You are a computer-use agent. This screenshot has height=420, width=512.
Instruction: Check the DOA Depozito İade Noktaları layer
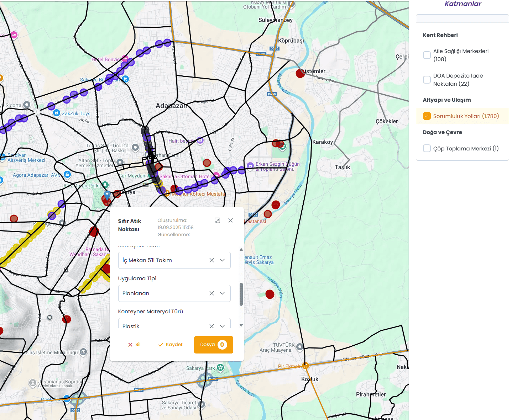click(427, 80)
